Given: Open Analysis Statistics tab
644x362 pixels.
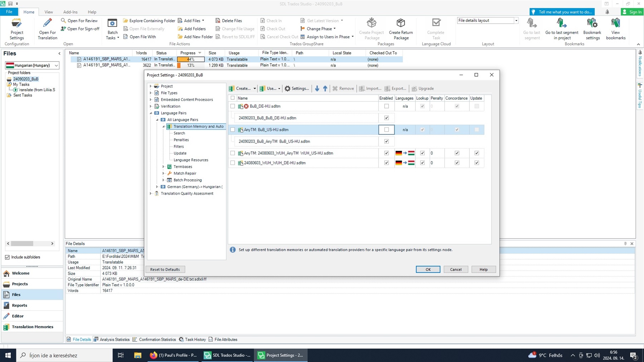Looking at the screenshot, I should pyautogui.click(x=112, y=339).
